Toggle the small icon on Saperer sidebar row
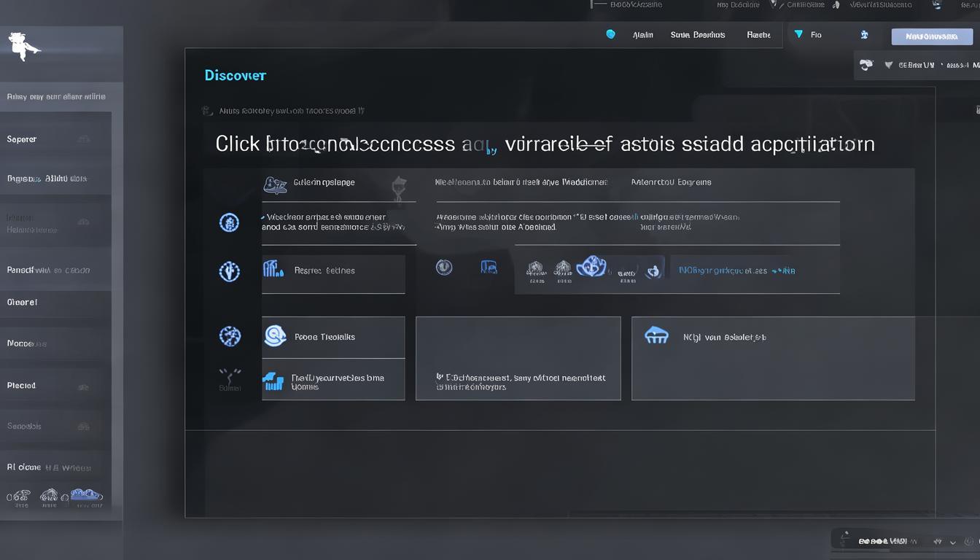 83,139
